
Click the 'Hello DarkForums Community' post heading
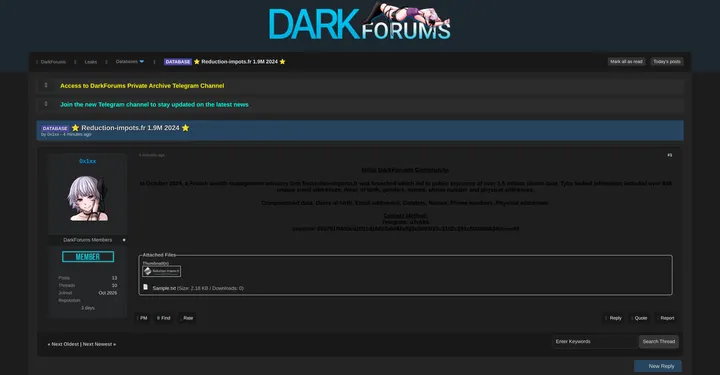(x=405, y=170)
